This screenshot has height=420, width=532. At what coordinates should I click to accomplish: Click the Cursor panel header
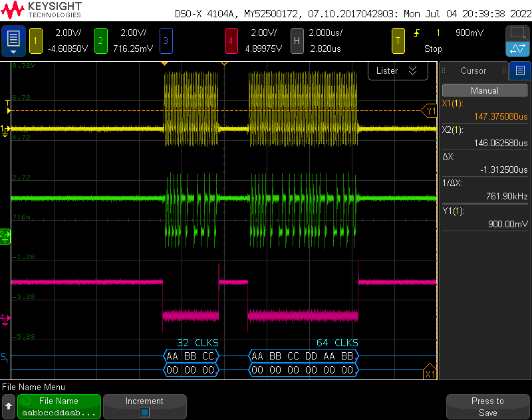point(473,70)
